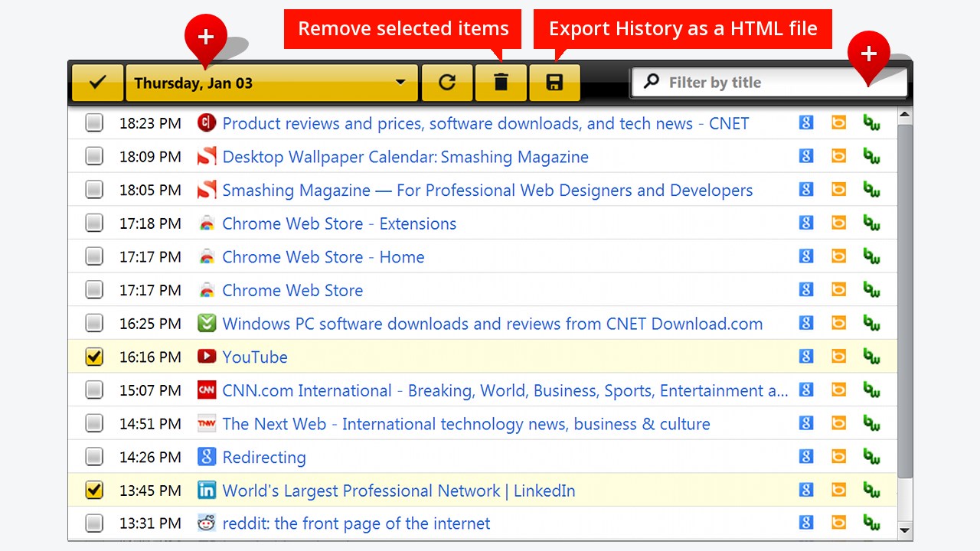Click the refresh history toolbar button
This screenshot has width=980, height=551.
click(447, 83)
